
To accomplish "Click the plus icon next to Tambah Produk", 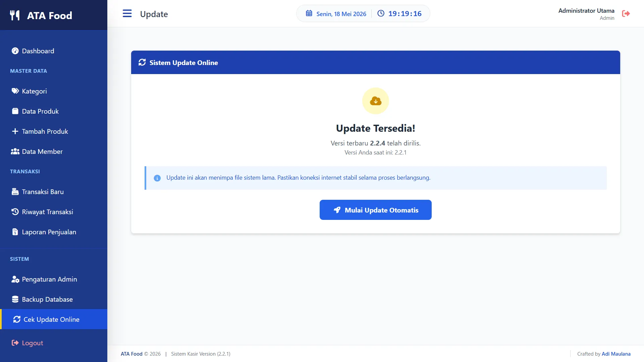I will tap(15, 131).
